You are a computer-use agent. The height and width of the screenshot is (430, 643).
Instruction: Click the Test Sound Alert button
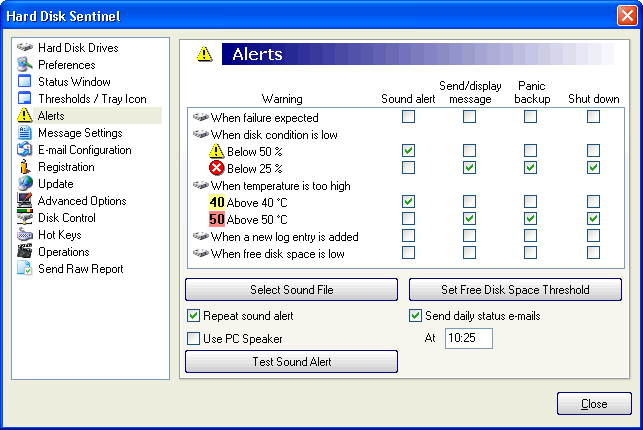pyautogui.click(x=292, y=362)
